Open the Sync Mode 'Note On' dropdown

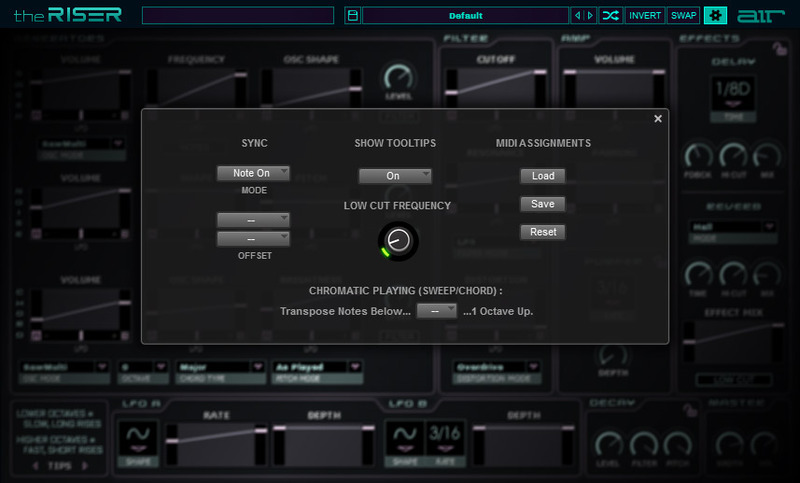tap(253, 173)
